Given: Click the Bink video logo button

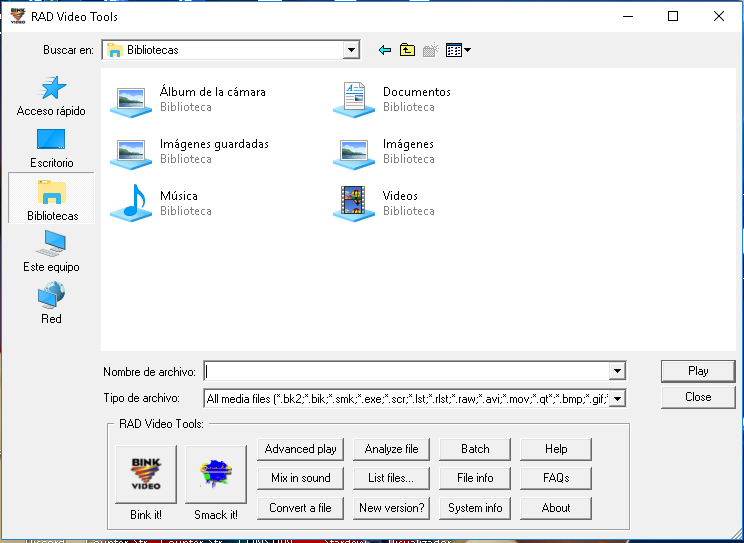Looking at the screenshot, I should click(x=146, y=474).
